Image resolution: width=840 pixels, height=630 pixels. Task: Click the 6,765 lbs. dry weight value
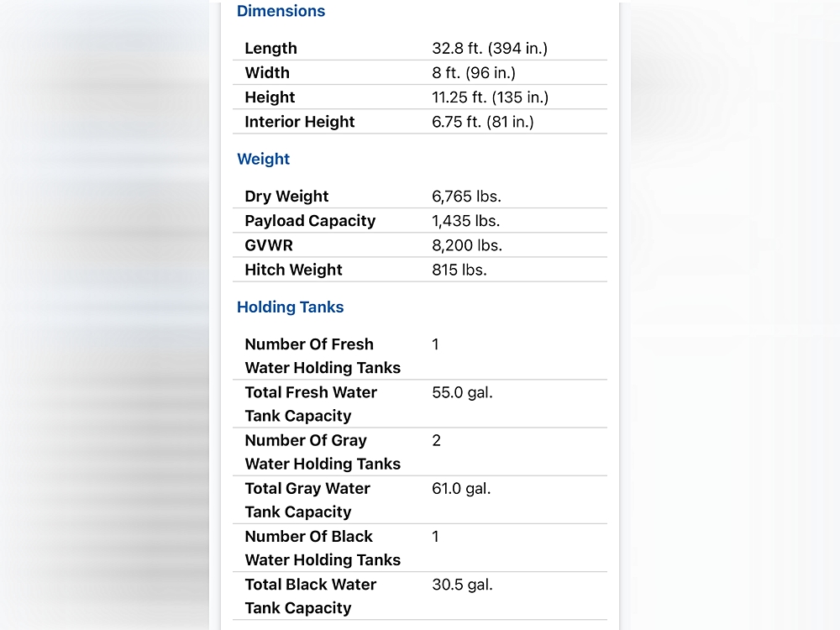466,197
